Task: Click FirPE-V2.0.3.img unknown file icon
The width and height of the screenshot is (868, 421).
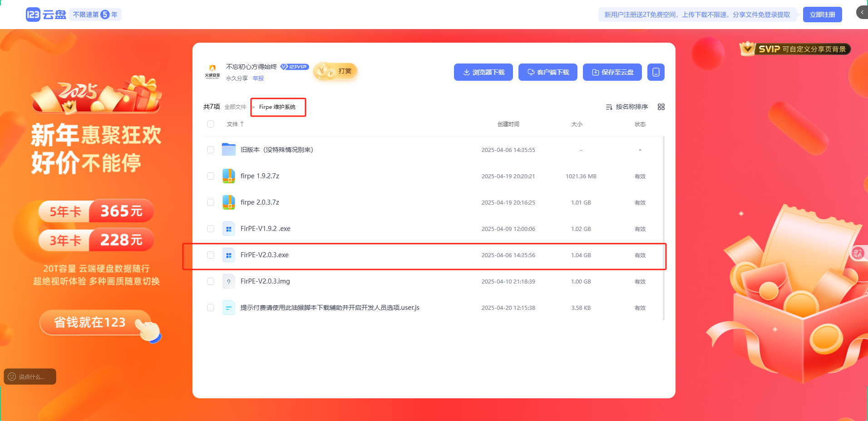Action: [x=229, y=281]
